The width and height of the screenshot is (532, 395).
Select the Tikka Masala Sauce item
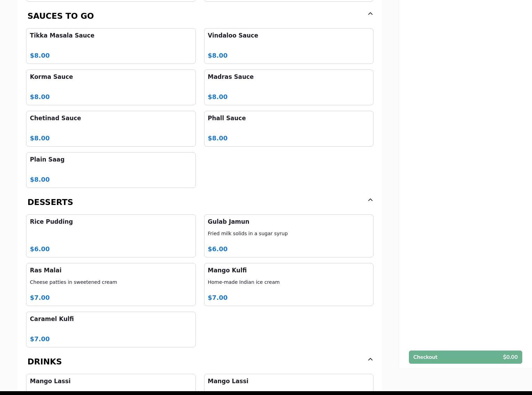click(111, 46)
